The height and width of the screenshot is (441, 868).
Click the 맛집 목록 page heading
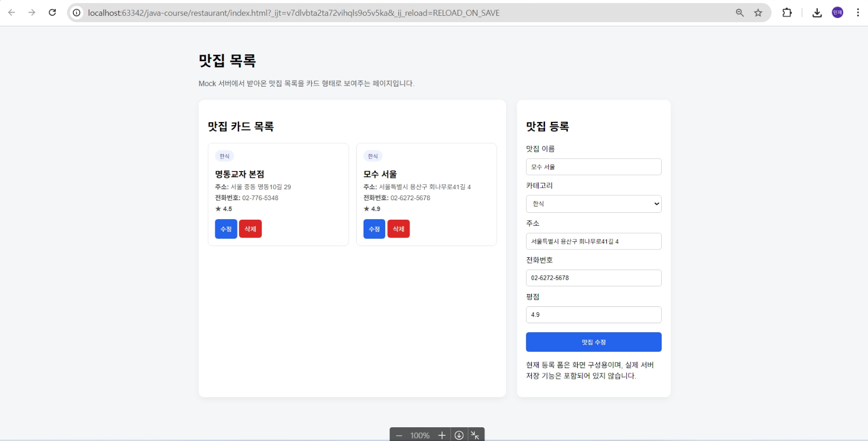click(x=227, y=61)
